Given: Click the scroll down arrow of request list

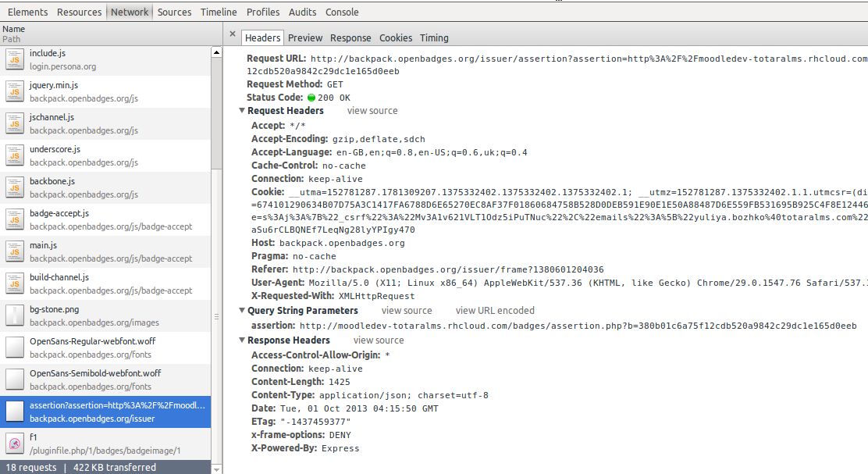Looking at the screenshot, I should point(216,469).
